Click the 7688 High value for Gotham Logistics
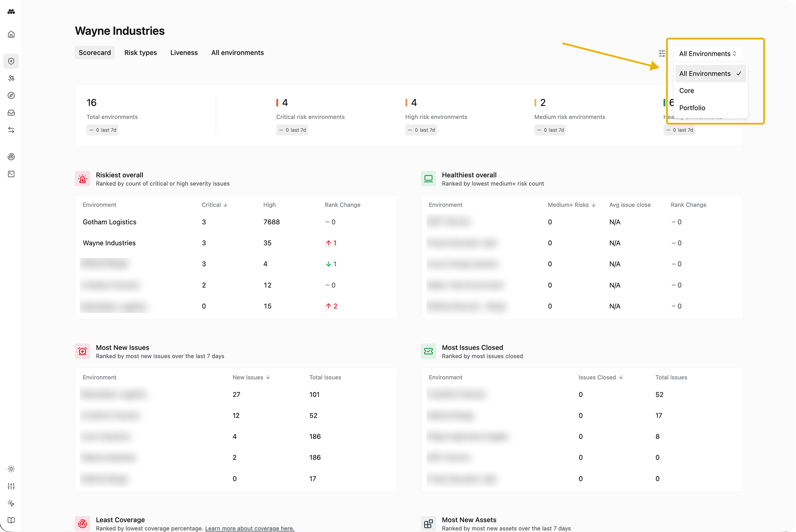The height and width of the screenshot is (532, 796). pyautogui.click(x=271, y=222)
